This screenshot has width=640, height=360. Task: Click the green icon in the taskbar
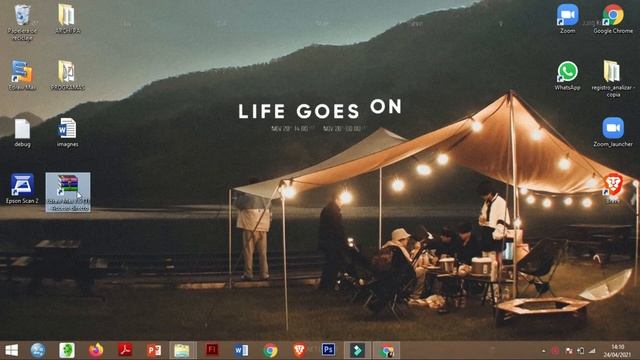(x=67, y=350)
